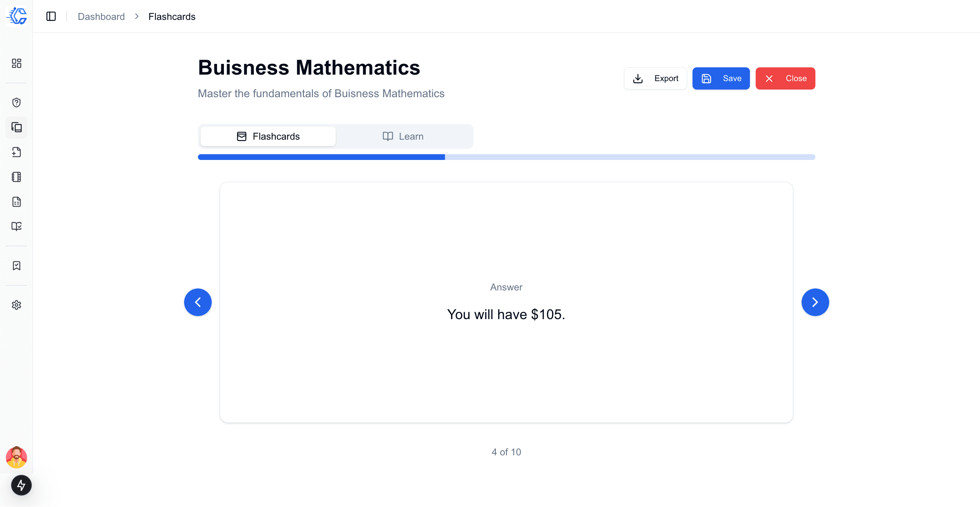Open the Dashboard grid icon in sidebar
The image size is (980, 507).
tap(16, 64)
